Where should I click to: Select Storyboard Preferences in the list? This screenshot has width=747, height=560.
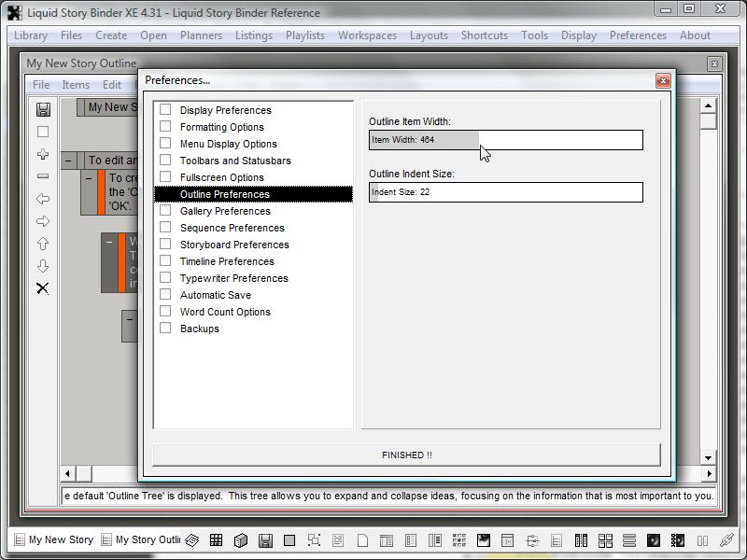(x=233, y=245)
